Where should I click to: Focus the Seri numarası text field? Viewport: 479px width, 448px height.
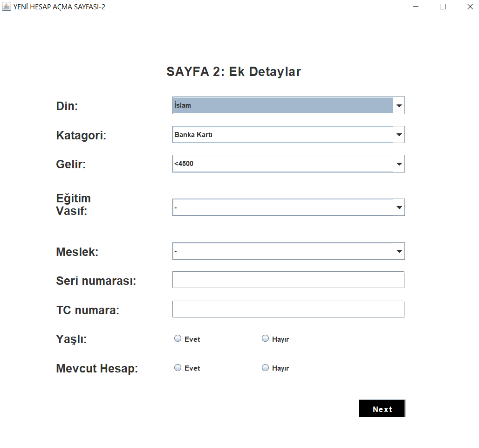point(288,280)
